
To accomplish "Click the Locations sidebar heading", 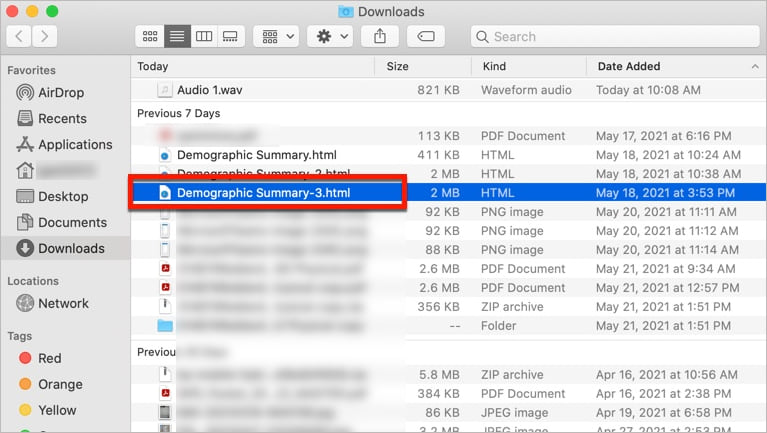I will tap(33, 281).
